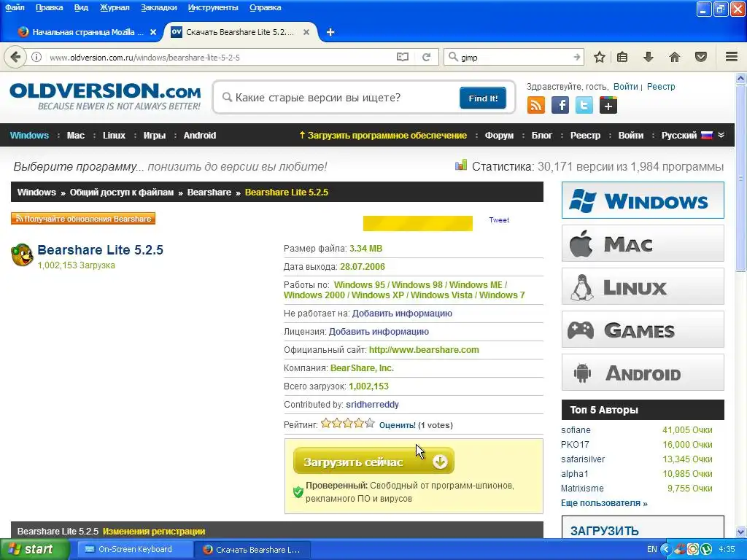This screenshot has height=560, width=747.
Task: Click the http://www.bearshare.com official site link
Action: [x=424, y=349]
